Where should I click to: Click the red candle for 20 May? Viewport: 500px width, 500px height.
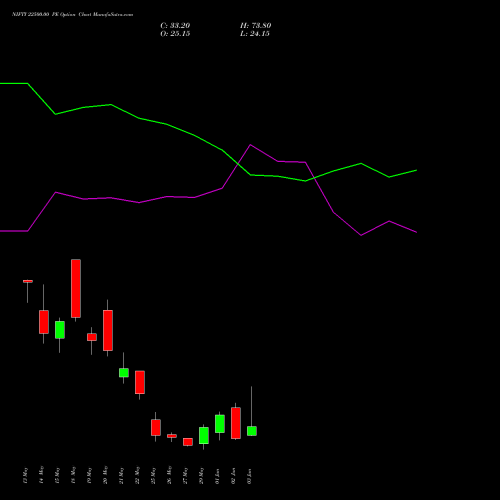click(108, 330)
